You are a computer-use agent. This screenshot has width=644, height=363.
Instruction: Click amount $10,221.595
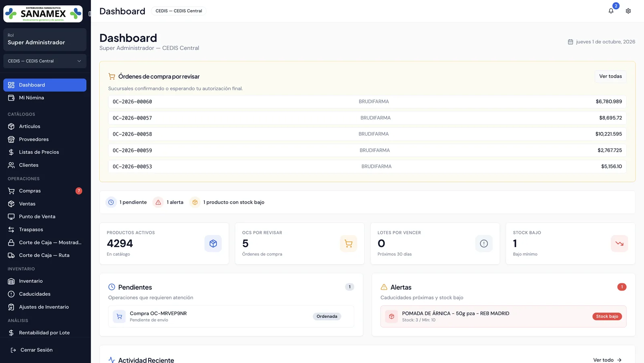[x=609, y=134]
